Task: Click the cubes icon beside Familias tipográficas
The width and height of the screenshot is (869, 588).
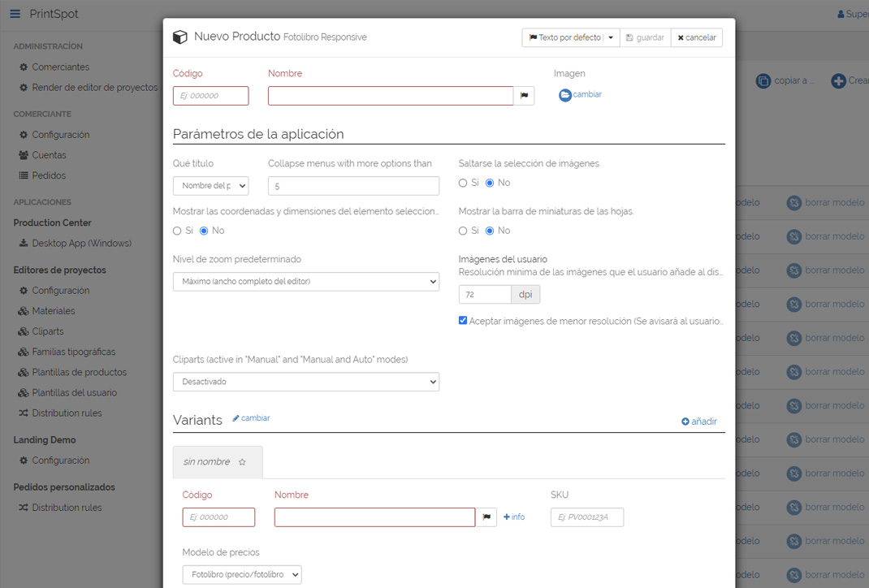Action: [x=24, y=352]
